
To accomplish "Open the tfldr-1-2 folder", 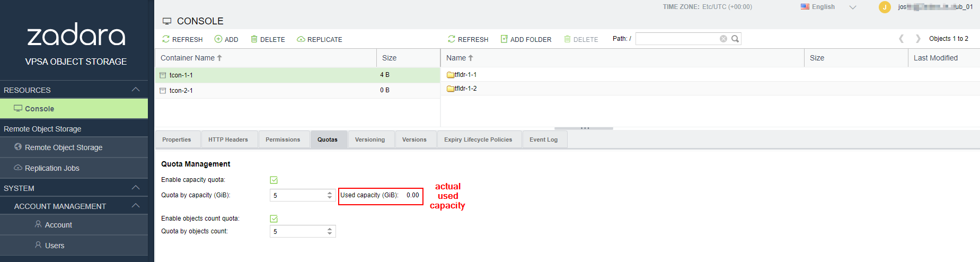I will coord(462,89).
